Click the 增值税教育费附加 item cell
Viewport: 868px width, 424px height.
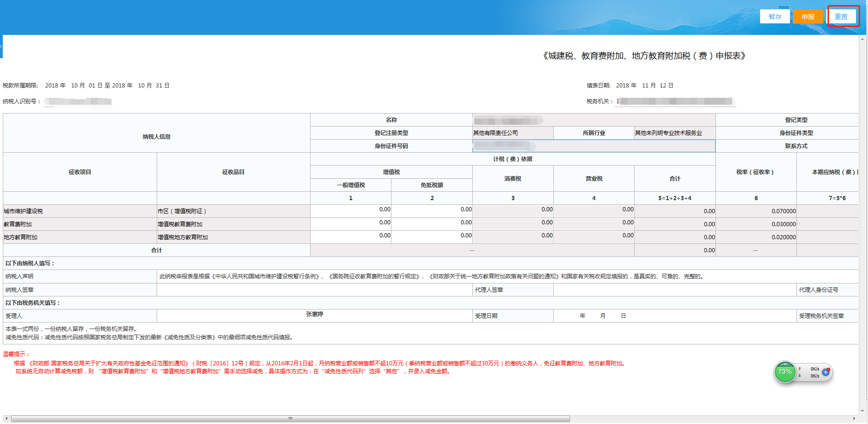[233, 224]
